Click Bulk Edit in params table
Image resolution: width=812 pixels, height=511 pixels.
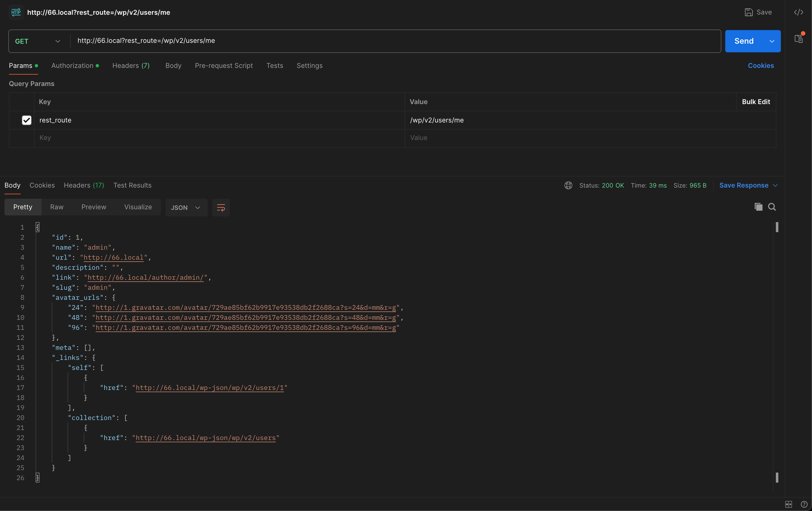[x=756, y=102]
